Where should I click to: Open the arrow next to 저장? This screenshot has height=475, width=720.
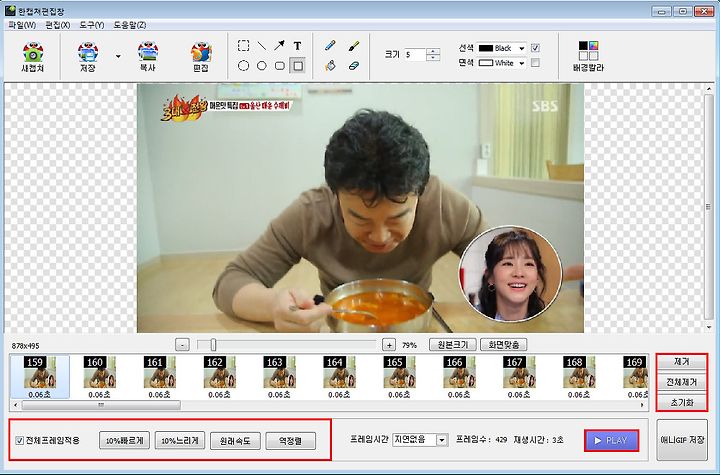118,57
